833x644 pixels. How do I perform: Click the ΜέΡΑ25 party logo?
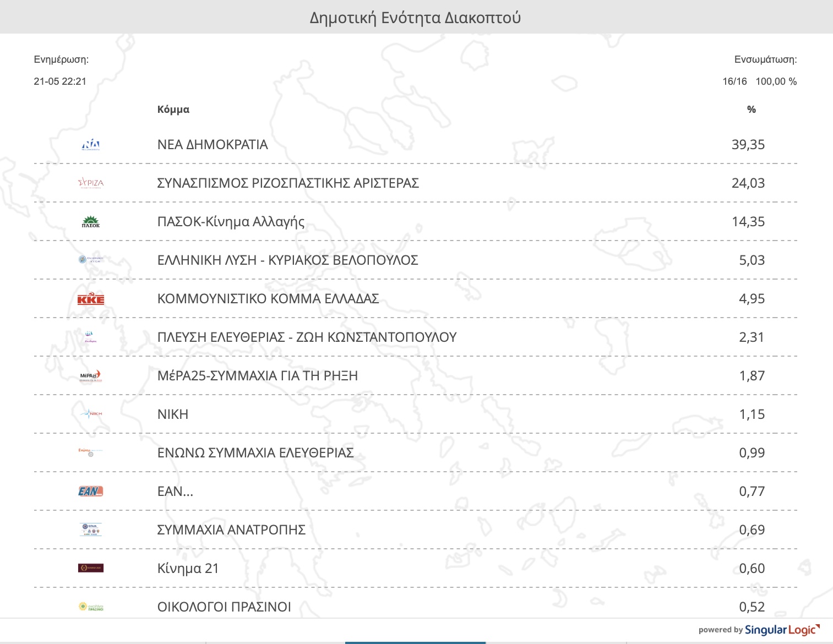coord(91,376)
